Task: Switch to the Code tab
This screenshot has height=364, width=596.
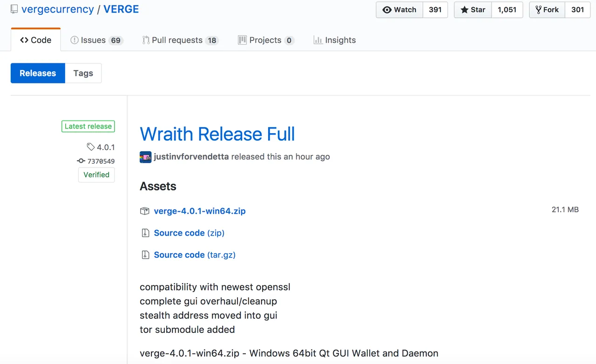Action: pyautogui.click(x=36, y=40)
